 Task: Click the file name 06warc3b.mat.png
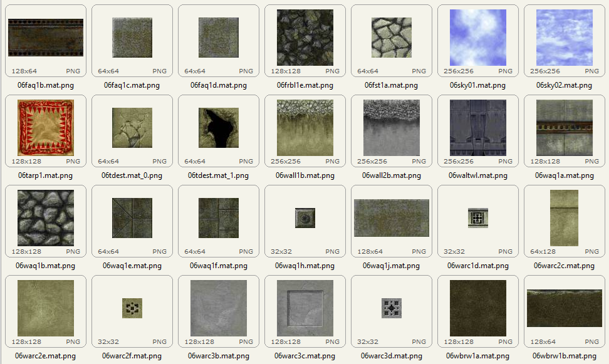[x=219, y=356]
